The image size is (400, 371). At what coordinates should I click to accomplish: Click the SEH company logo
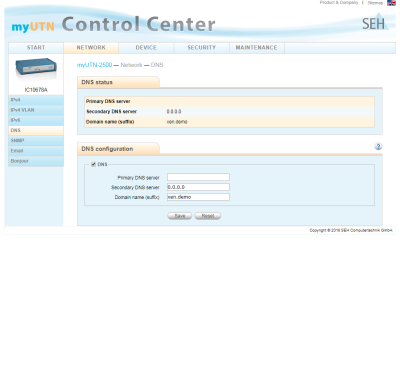pos(375,22)
